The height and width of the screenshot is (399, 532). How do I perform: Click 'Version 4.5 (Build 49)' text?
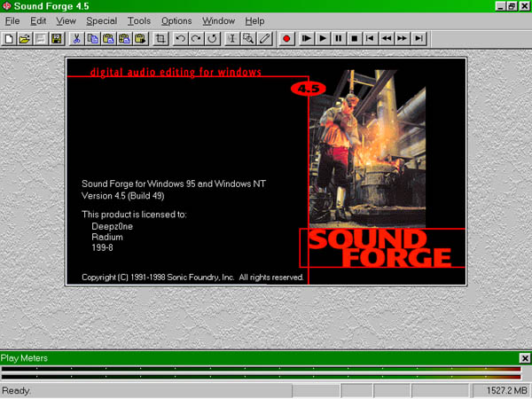[x=123, y=196]
